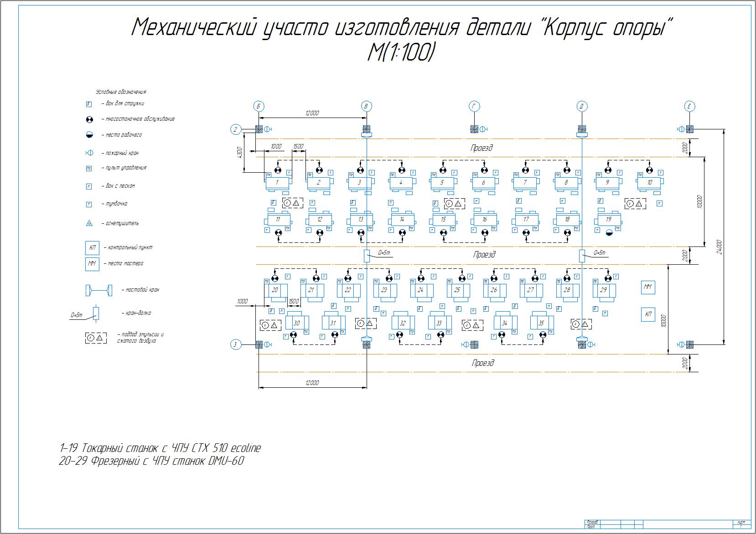Select the legend label '- пульт управления'

[x=124, y=168]
